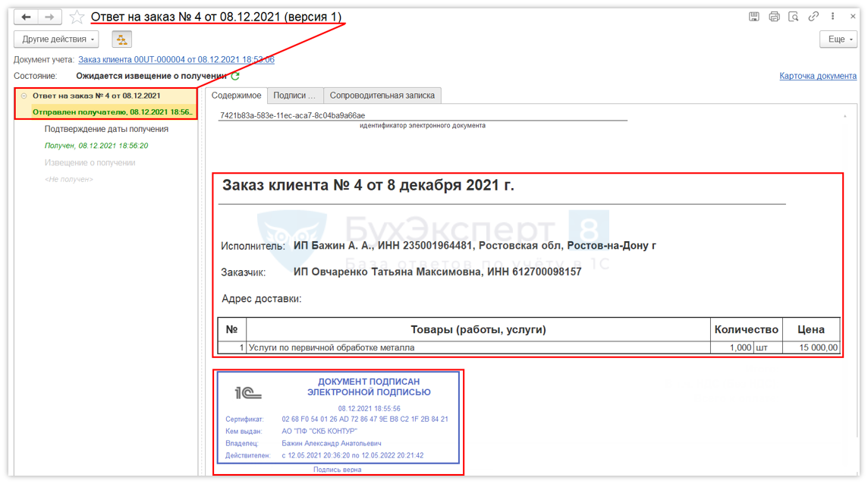Open print preview magnifier icon
Viewport: 868px width, 484px height.
[794, 17]
